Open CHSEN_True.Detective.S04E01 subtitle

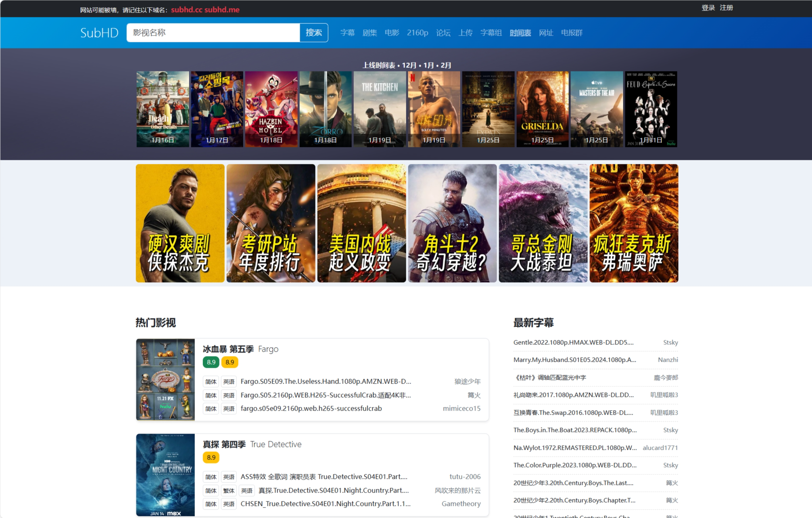click(x=326, y=503)
